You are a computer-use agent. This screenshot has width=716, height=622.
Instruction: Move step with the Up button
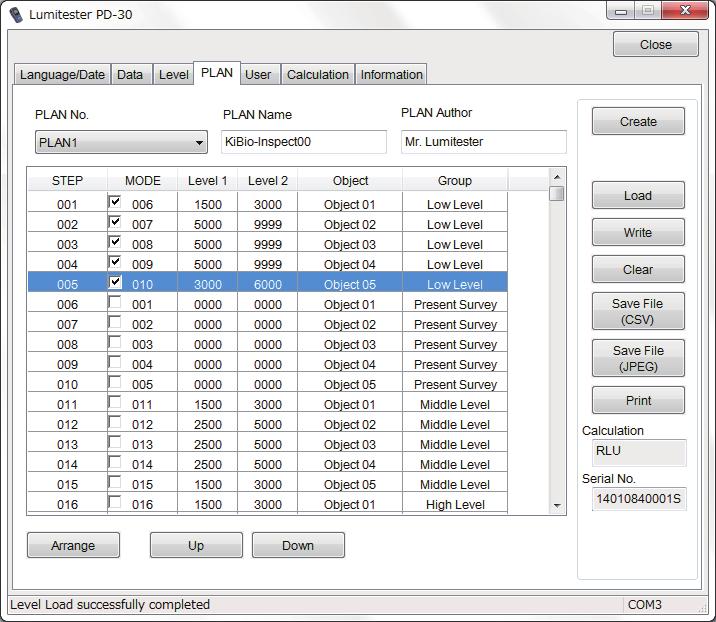coord(196,545)
